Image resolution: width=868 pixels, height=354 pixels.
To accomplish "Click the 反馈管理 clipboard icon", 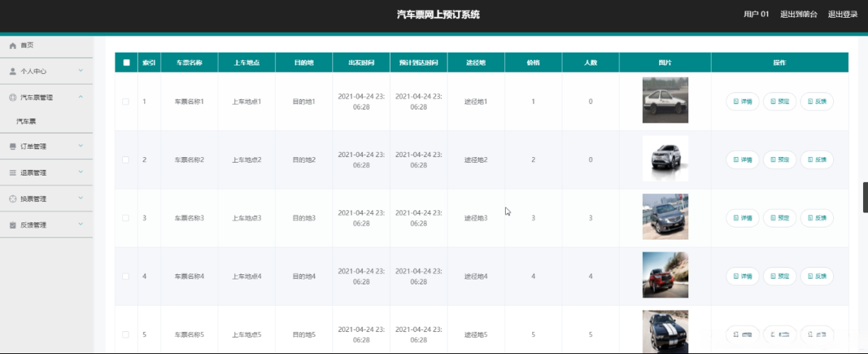I will [13, 225].
